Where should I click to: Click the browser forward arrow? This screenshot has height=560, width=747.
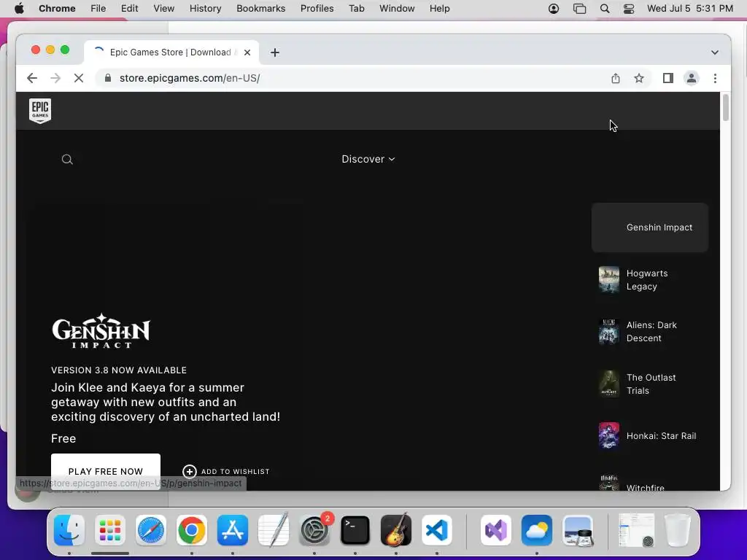(55, 78)
